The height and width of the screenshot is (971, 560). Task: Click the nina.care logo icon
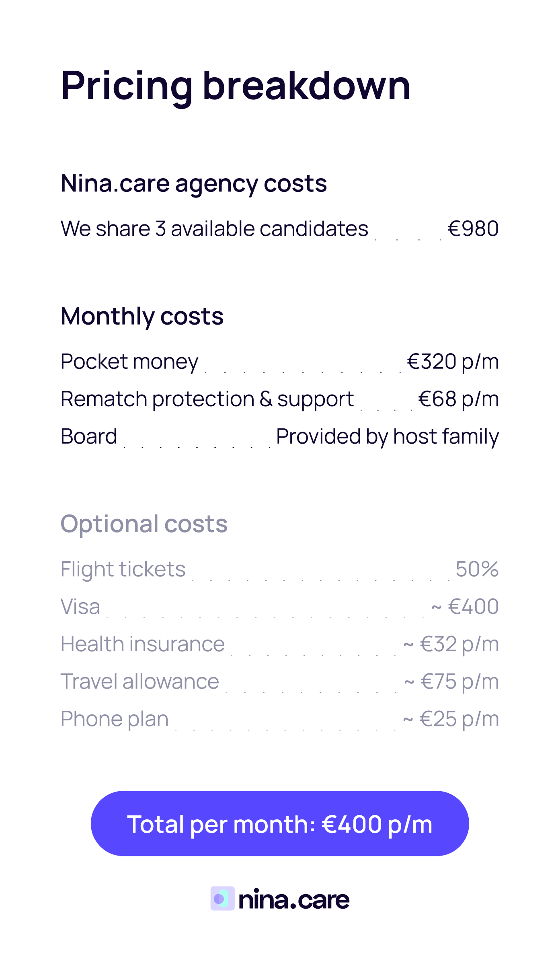coord(222,898)
